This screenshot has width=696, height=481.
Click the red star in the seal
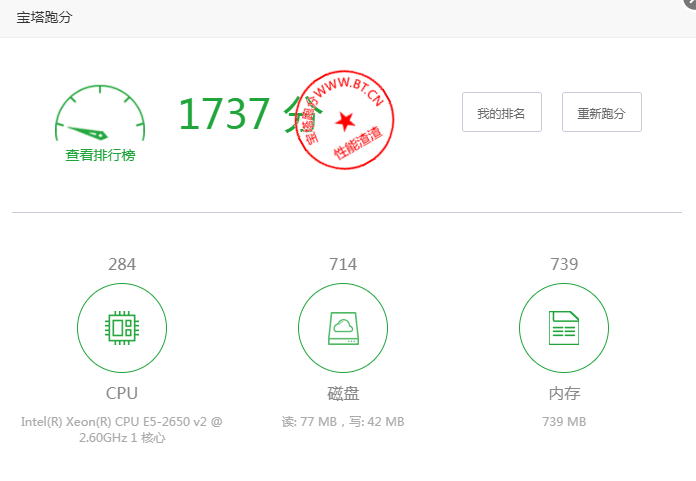(345, 121)
